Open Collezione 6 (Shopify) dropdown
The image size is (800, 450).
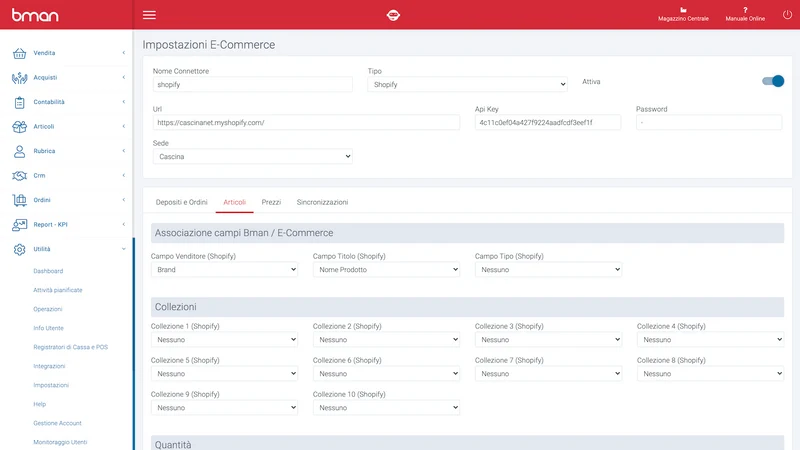[386, 373]
